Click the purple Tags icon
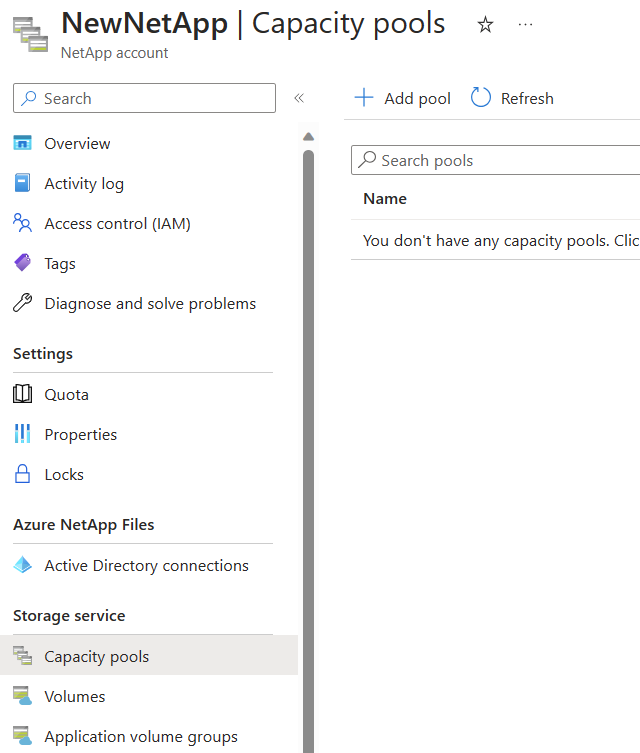 click(23, 263)
